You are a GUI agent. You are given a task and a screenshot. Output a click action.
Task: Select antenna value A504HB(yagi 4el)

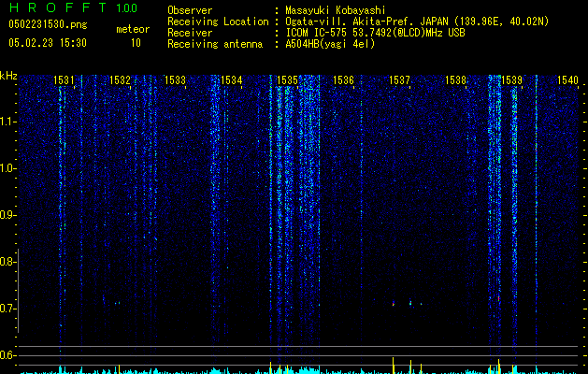click(x=330, y=44)
